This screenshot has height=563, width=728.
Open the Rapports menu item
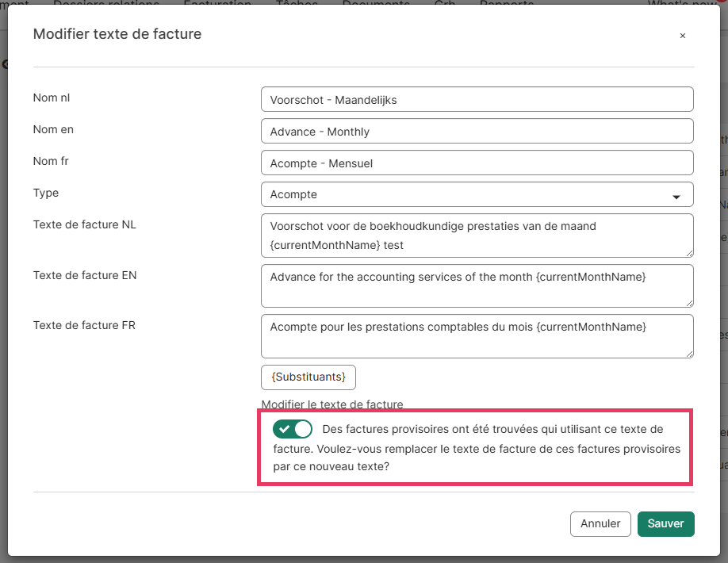[507, 3]
